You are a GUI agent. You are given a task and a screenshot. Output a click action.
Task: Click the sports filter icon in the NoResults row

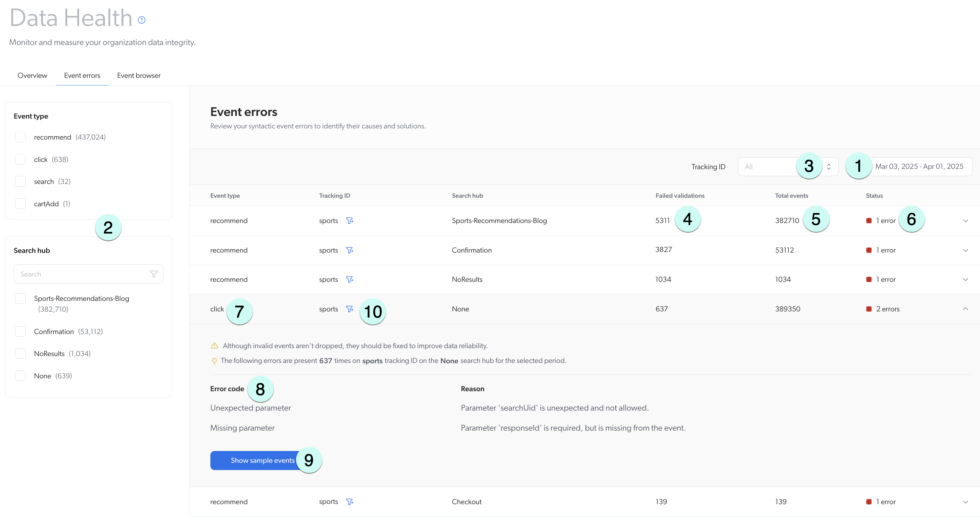tap(350, 280)
